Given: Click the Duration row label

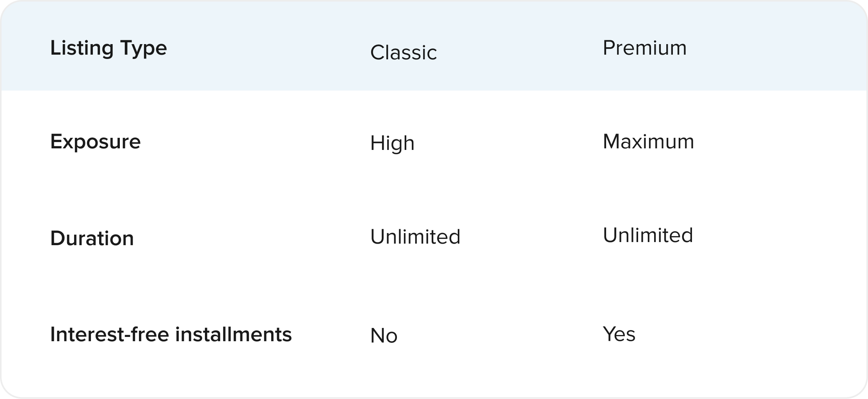Looking at the screenshot, I should click(92, 238).
